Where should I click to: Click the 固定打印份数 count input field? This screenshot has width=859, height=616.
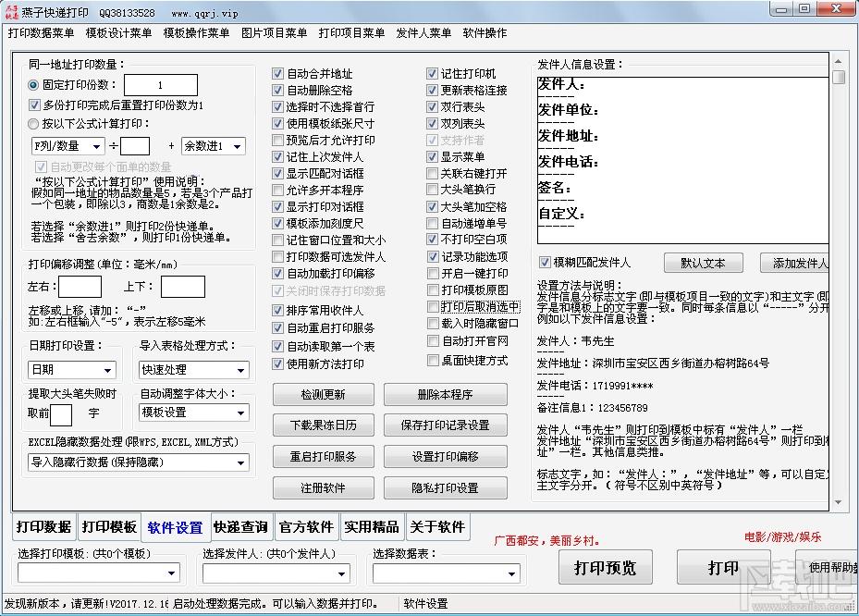(161, 85)
